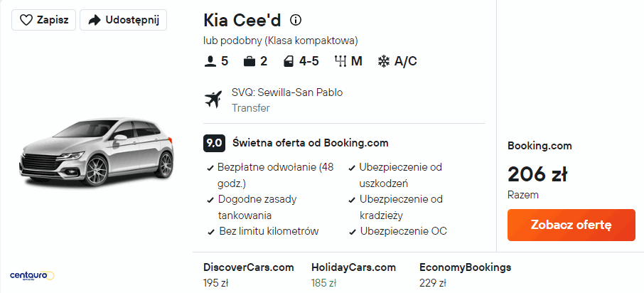Click the airplane pickup location icon
This screenshot has width=644, height=293.
(x=213, y=100)
